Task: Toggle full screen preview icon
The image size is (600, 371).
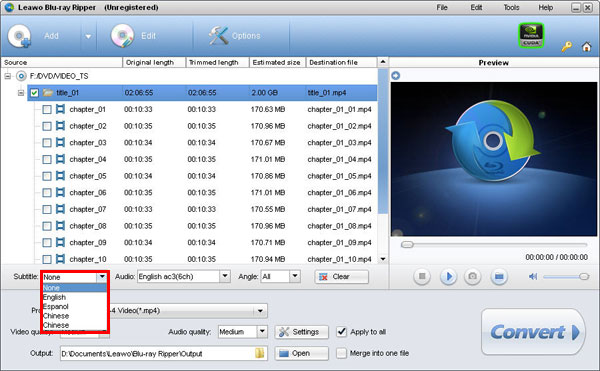Action: 499,276
